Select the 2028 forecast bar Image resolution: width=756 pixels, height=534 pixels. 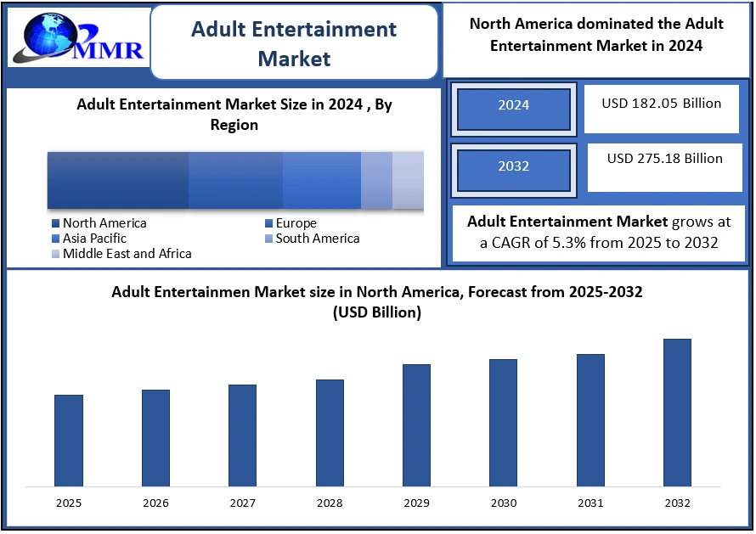coord(330,432)
